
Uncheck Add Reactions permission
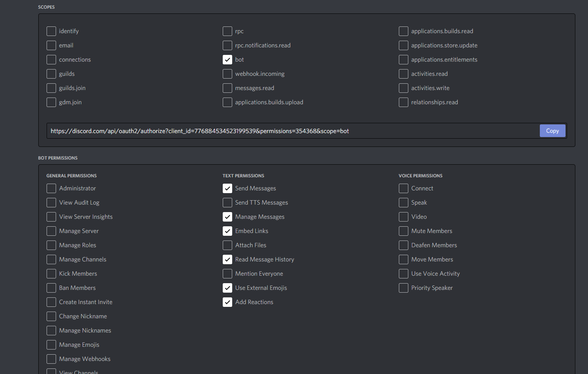point(227,302)
